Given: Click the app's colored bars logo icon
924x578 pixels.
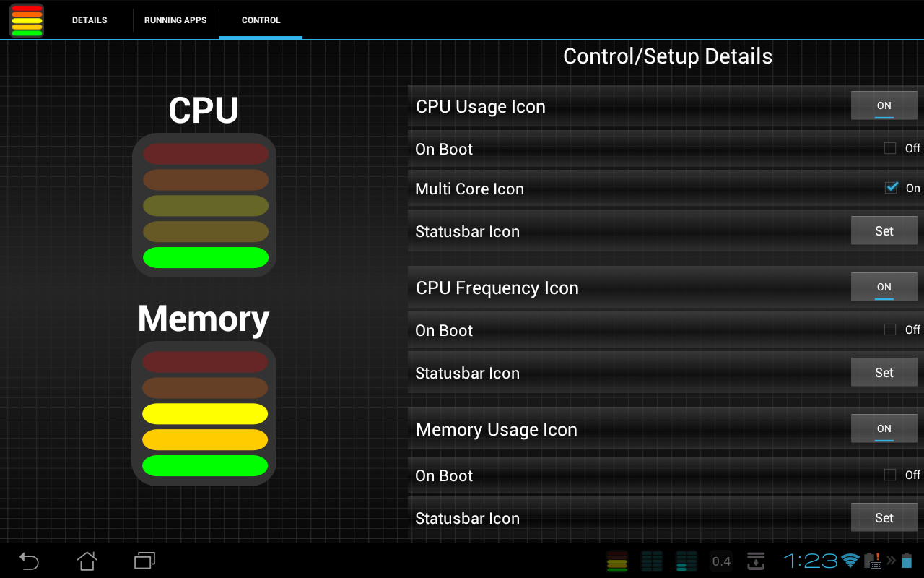Looking at the screenshot, I should pos(26,20).
